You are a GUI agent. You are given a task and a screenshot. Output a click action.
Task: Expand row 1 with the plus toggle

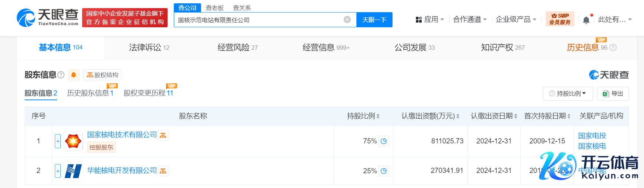pos(58,141)
